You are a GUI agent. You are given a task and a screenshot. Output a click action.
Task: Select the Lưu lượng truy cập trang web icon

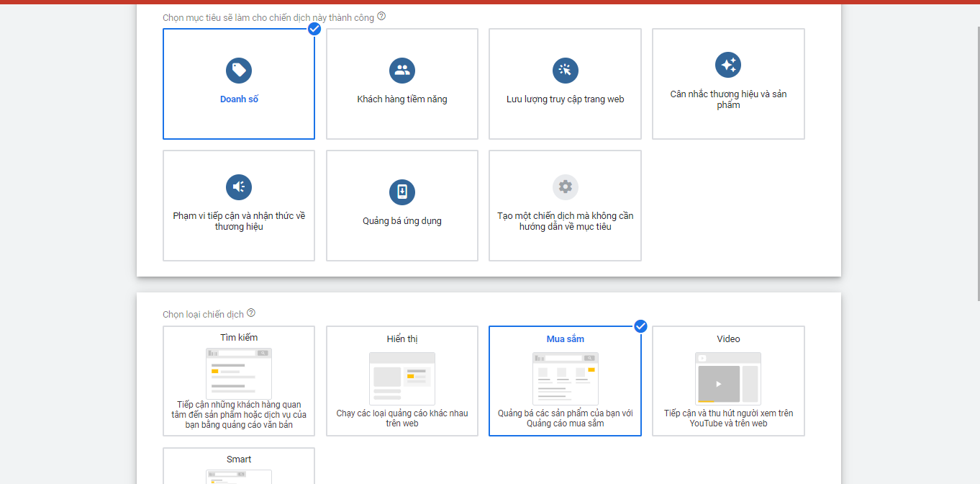(565, 70)
